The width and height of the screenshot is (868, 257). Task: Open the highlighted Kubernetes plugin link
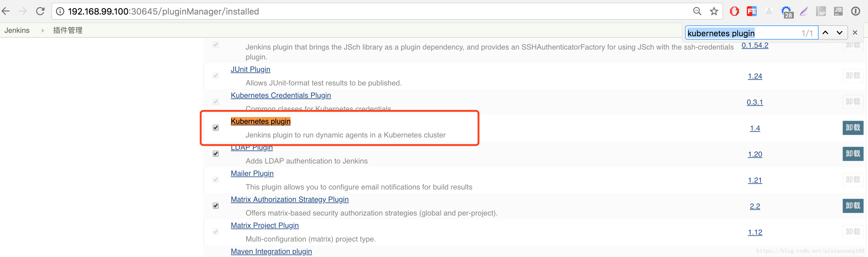tap(261, 121)
